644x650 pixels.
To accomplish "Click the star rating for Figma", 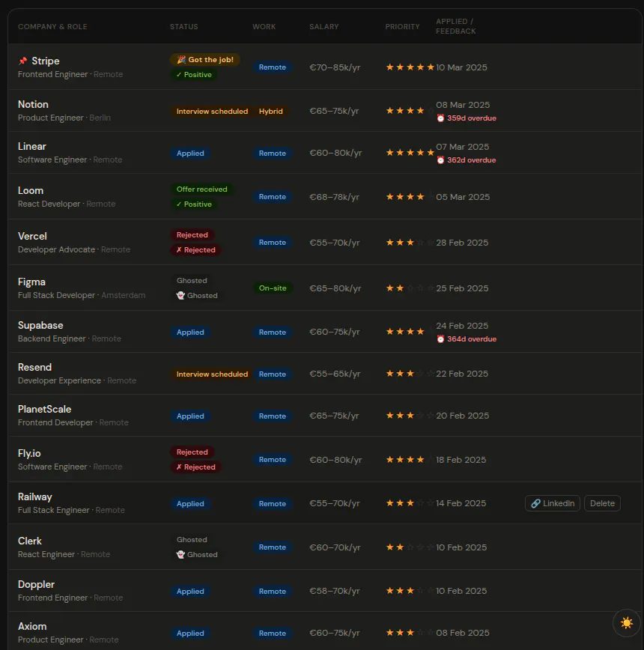I will 410,288.
